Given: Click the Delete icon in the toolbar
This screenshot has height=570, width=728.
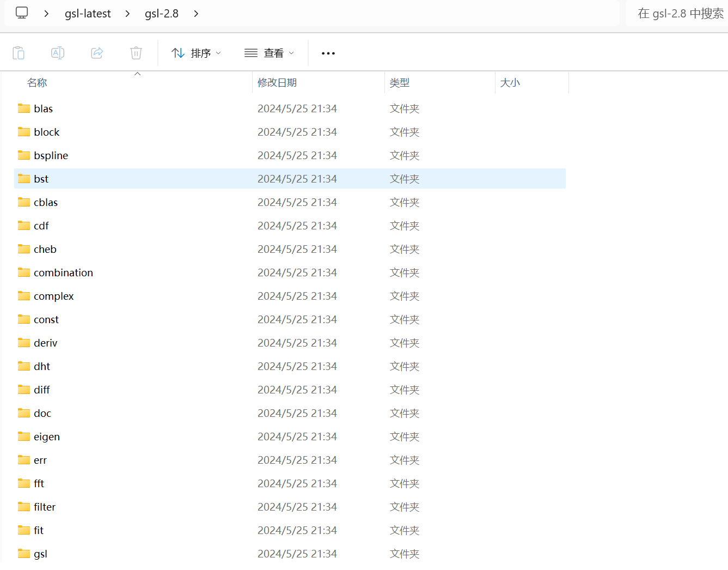Looking at the screenshot, I should point(136,53).
